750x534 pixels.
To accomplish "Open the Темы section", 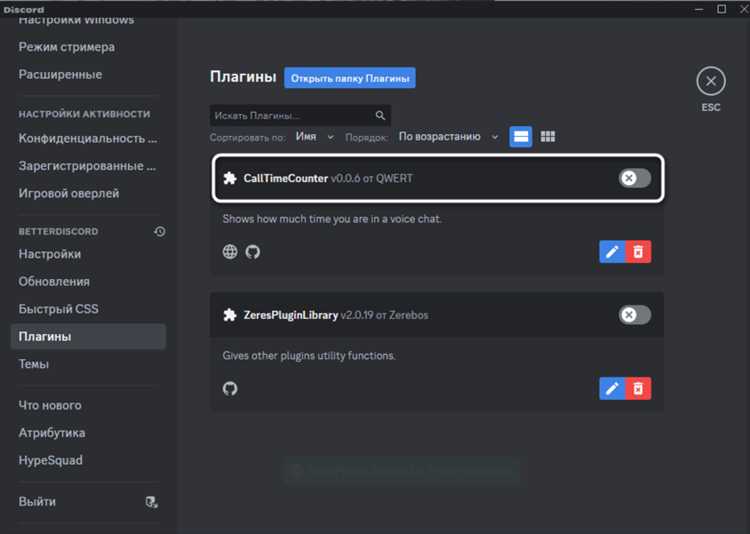I will pos(33,364).
